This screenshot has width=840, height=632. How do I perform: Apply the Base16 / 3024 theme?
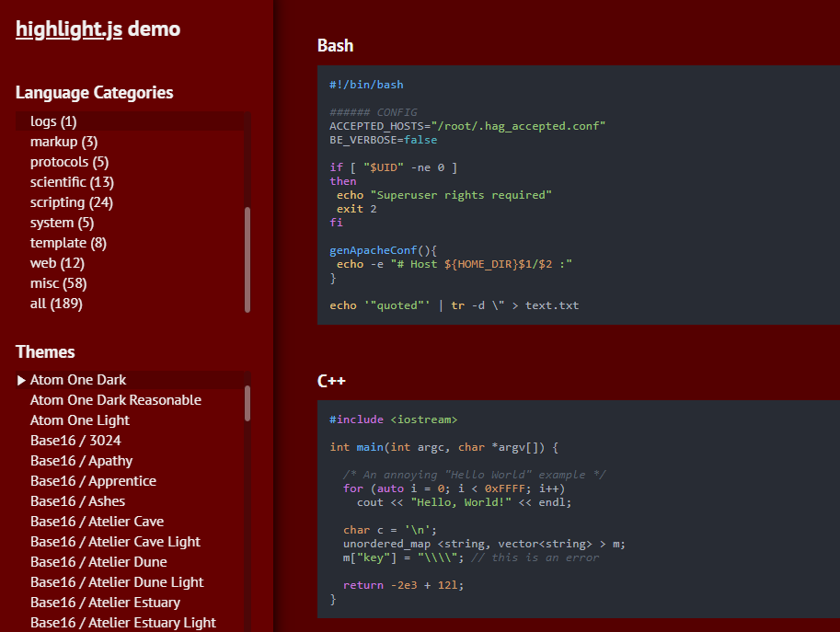[75, 441]
